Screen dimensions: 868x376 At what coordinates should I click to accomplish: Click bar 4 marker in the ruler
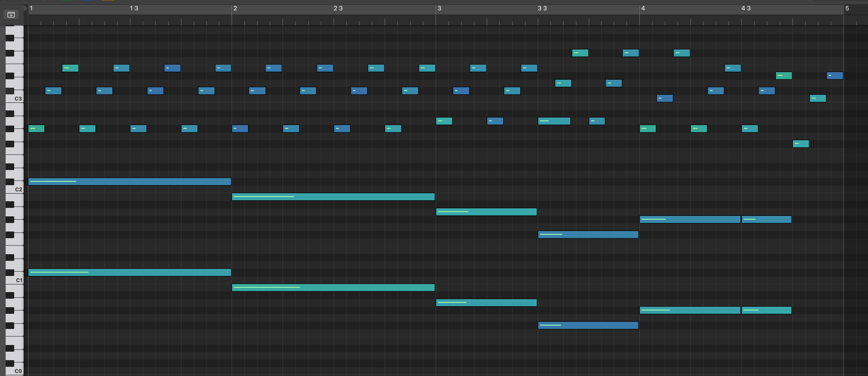(x=643, y=9)
